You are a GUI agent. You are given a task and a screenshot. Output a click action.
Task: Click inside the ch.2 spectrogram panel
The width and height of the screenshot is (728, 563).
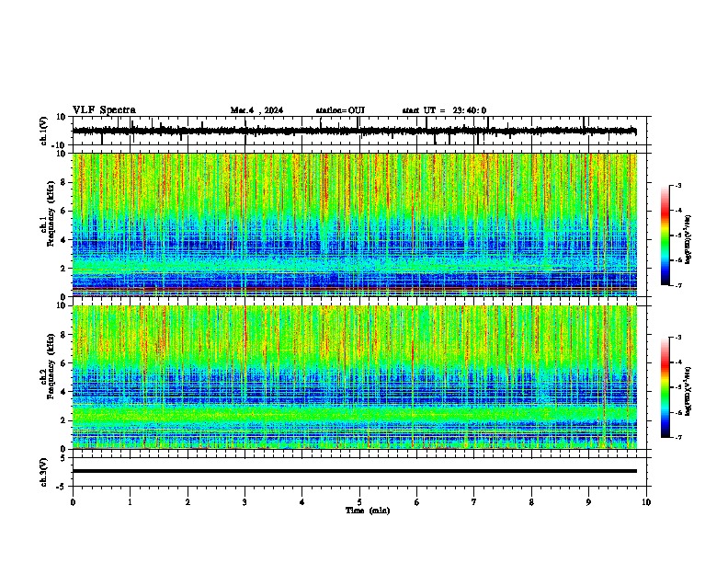(355, 377)
